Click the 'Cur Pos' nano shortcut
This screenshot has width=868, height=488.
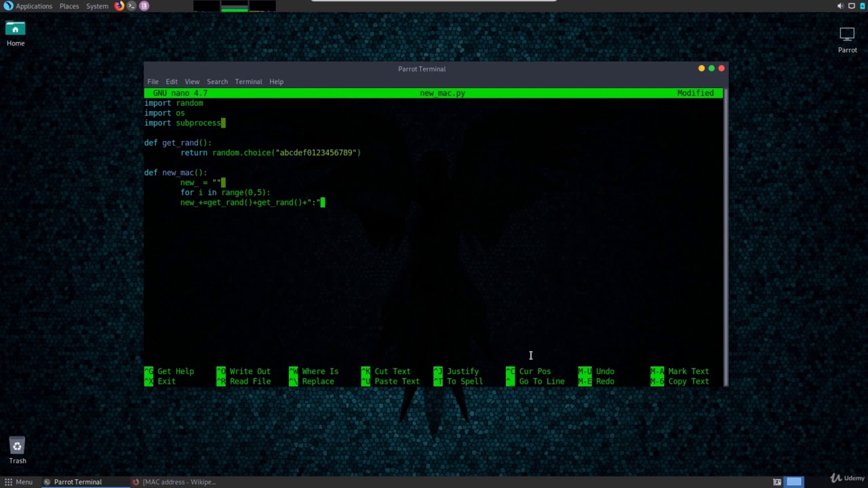point(528,371)
